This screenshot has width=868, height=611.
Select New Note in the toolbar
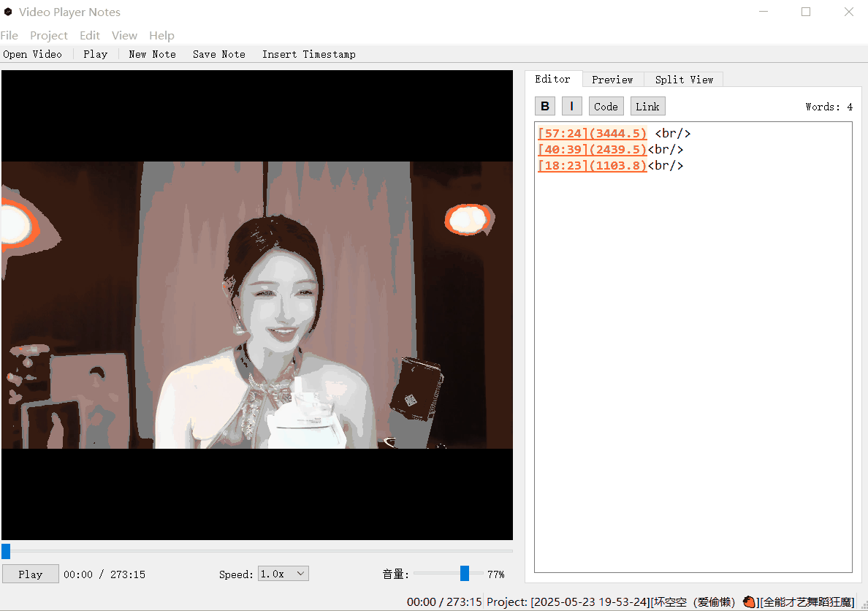[151, 53]
